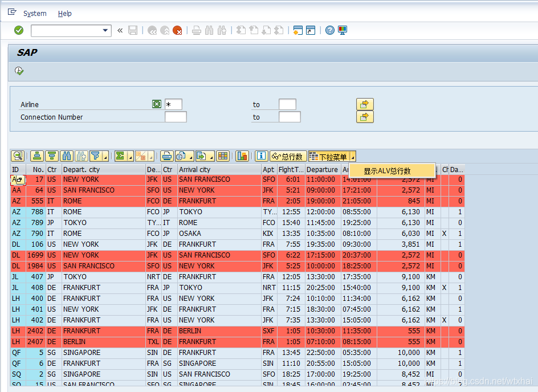Click the 'Departure' column header

pos(323,169)
